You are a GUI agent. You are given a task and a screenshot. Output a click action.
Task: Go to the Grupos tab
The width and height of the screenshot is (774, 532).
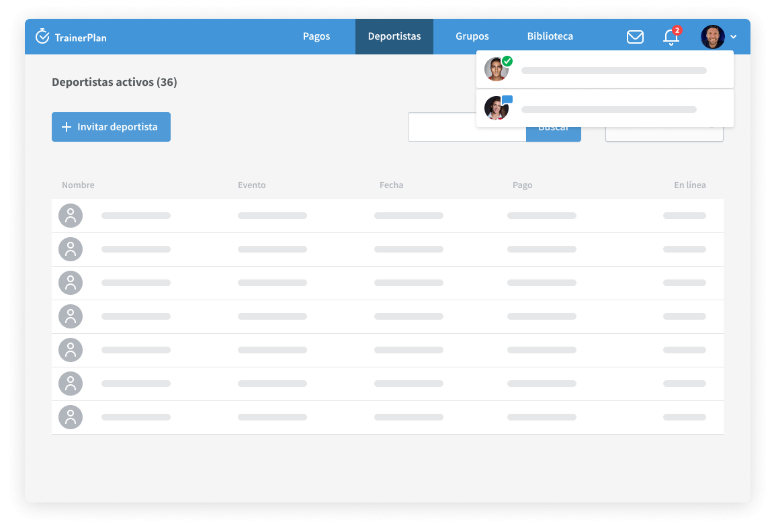click(472, 36)
